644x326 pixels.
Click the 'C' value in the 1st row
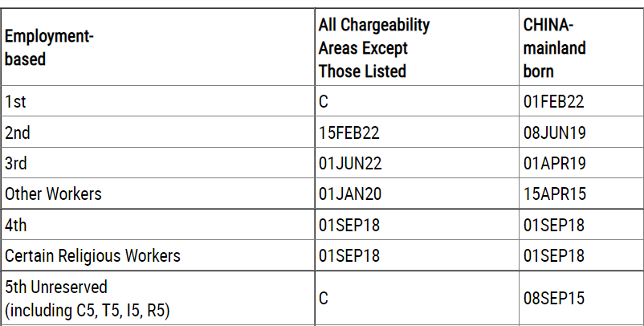tap(324, 102)
